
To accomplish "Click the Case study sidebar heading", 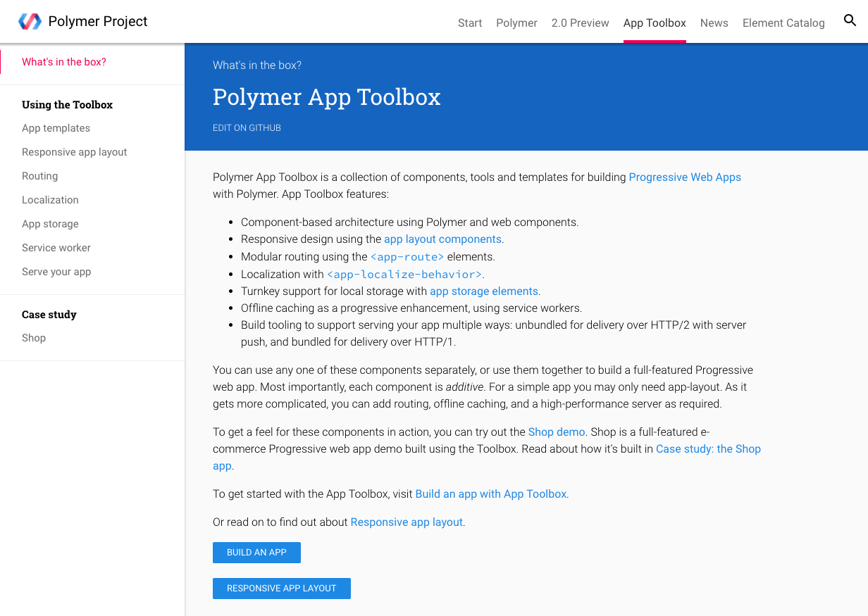I will click(x=49, y=315).
